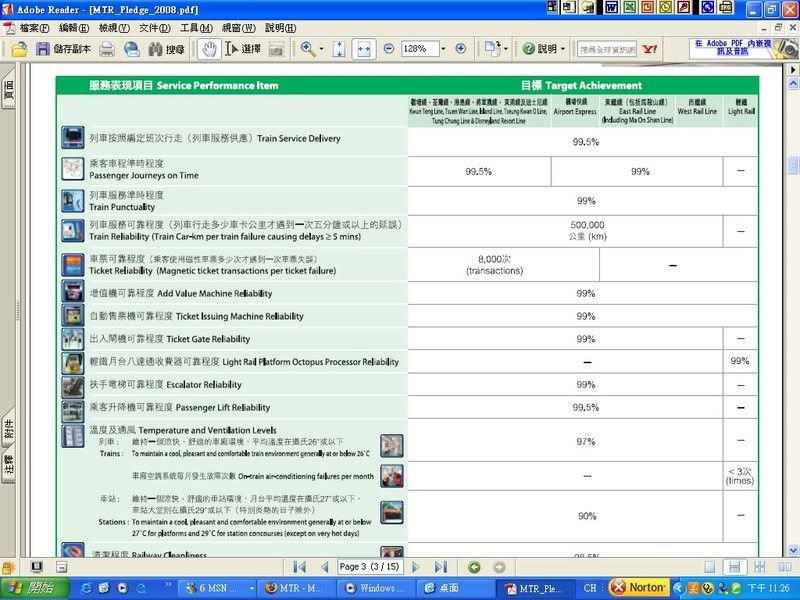This screenshot has height=600, width=800.
Task: Open the 頁面 pages side panel tab
Action: (9, 88)
